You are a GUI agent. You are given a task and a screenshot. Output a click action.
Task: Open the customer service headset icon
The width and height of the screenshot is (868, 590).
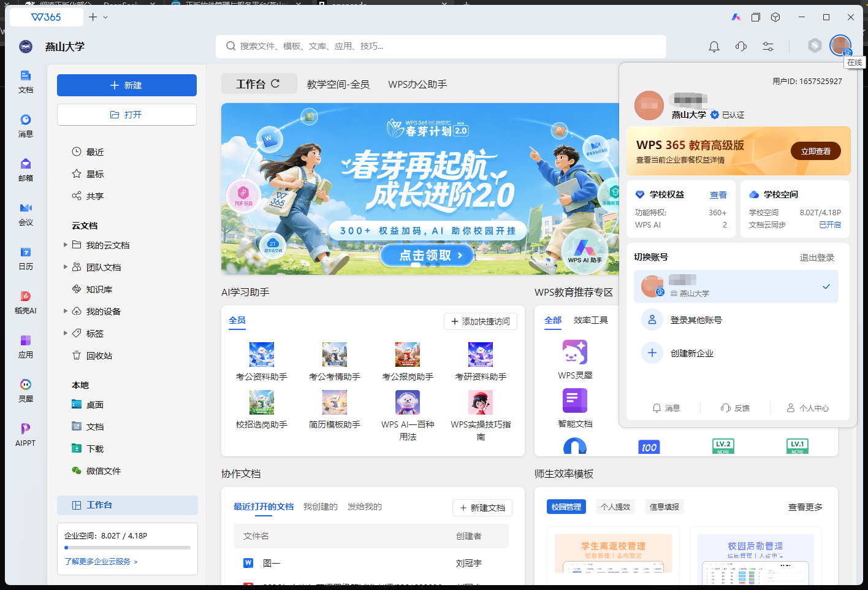[741, 47]
